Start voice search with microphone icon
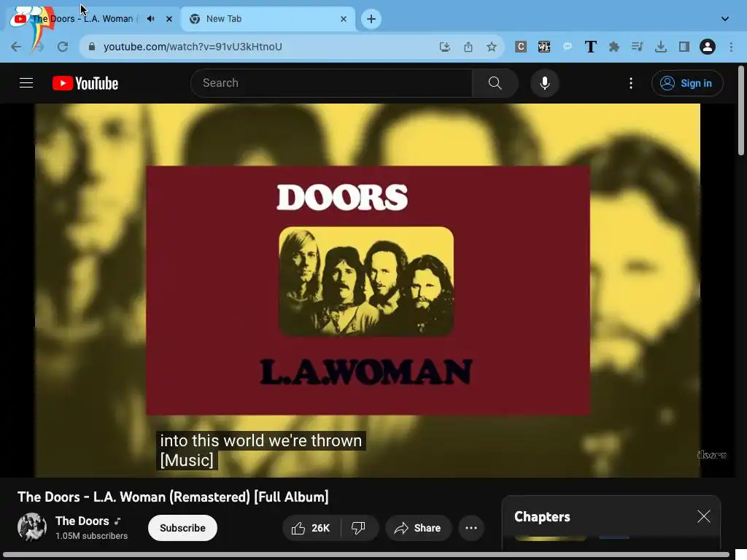The width and height of the screenshot is (747, 560). tap(544, 83)
